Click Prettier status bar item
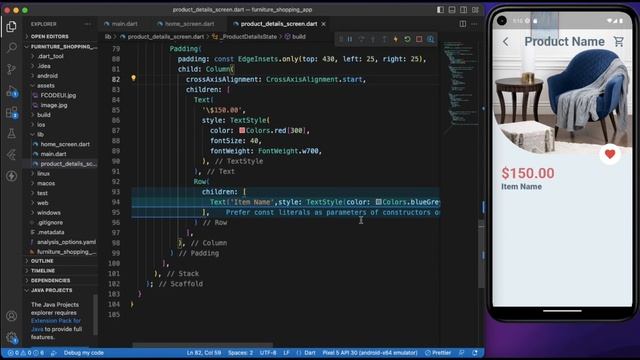 438,353
